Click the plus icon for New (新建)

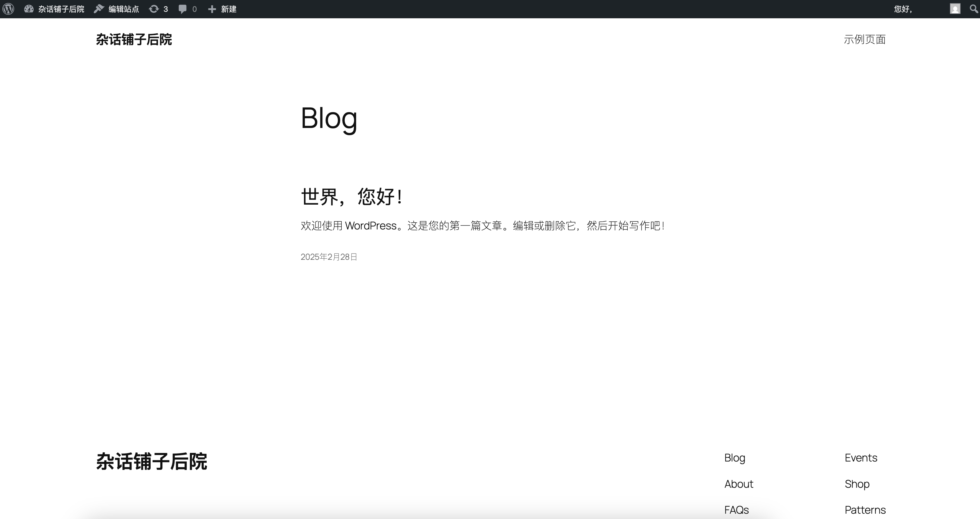tap(212, 9)
